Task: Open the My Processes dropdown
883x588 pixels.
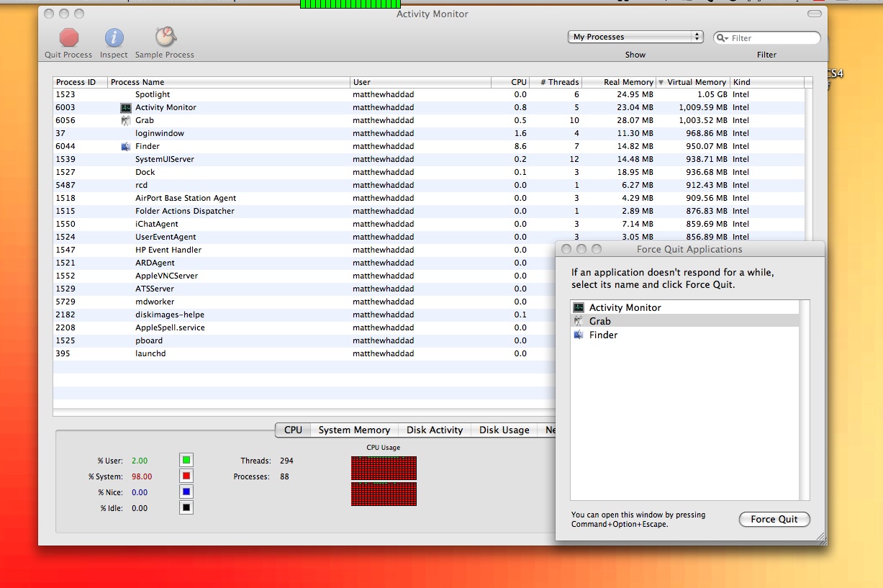Action: 635,37
